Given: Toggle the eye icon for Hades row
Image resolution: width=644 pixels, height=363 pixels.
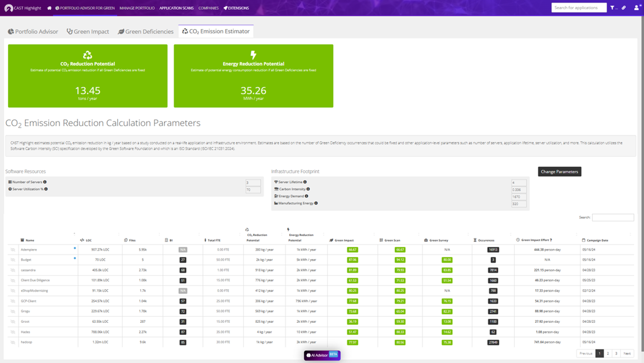Looking at the screenshot, I should coord(13,332).
